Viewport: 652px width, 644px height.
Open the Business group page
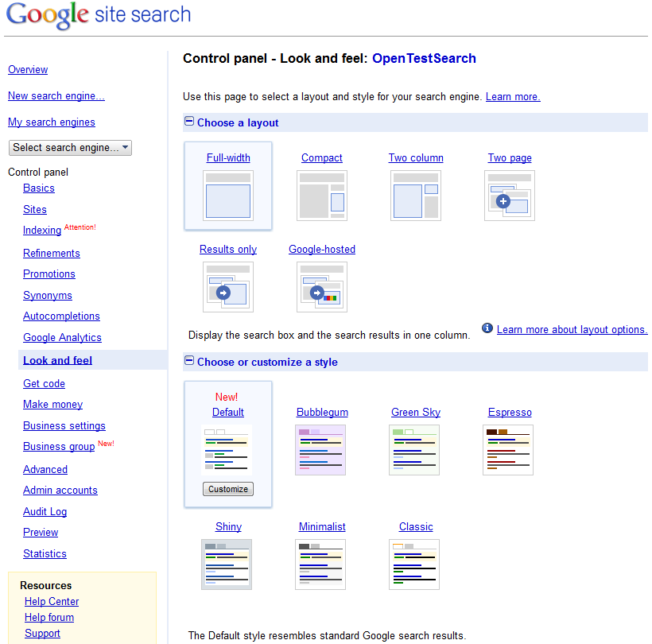pyautogui.click(x=59, y=446)
